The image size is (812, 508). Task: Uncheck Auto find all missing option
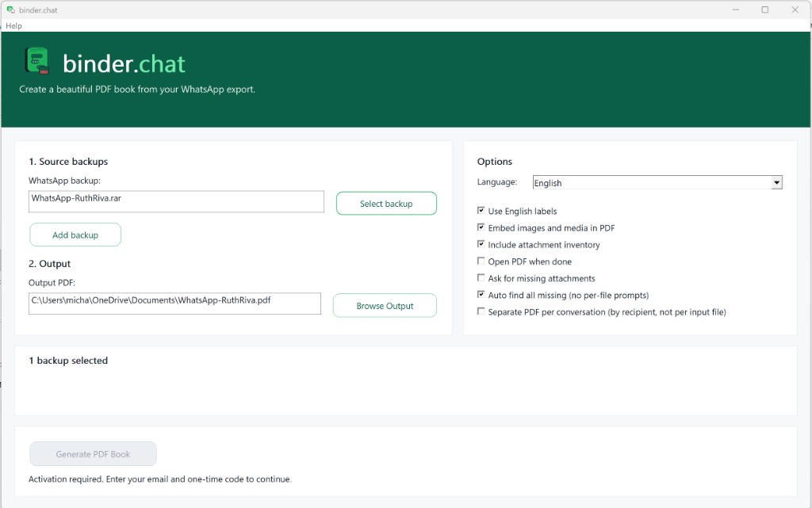[x=481, y=294]
